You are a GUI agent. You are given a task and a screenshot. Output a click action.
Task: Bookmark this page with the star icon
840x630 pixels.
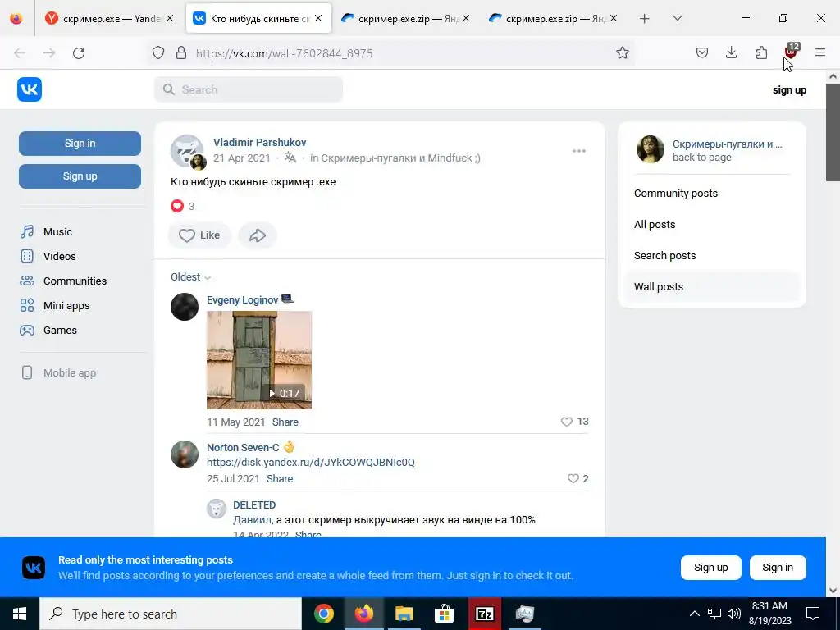click(622, 52)
